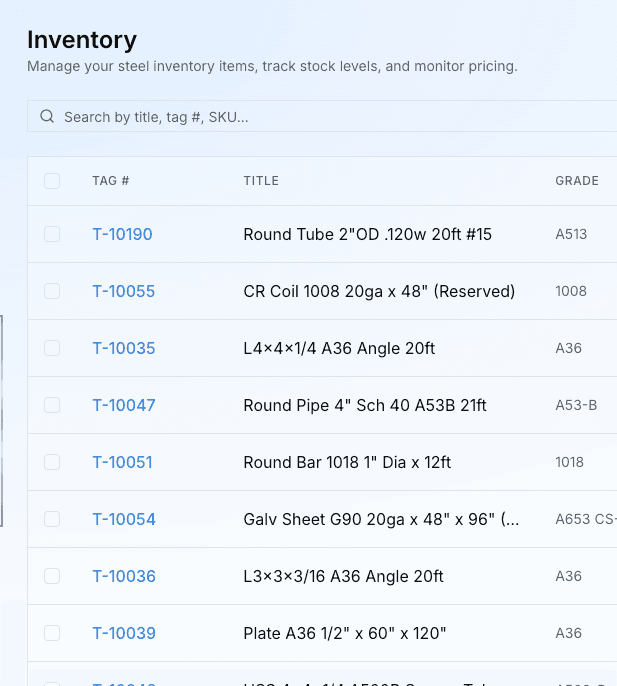Click title Round Tube 2"OD .120w 20ft #15
The image size is (617, 686).
click(368, 234)
